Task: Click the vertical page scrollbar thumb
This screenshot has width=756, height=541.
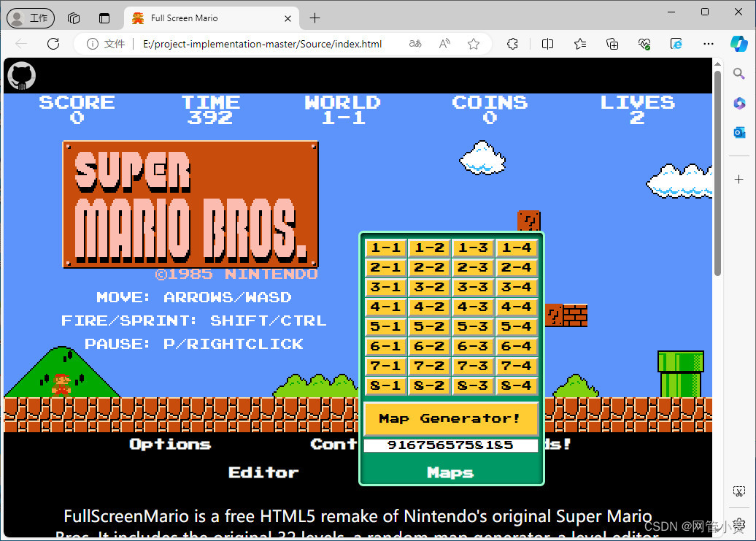Action: [x=717, y=173]
